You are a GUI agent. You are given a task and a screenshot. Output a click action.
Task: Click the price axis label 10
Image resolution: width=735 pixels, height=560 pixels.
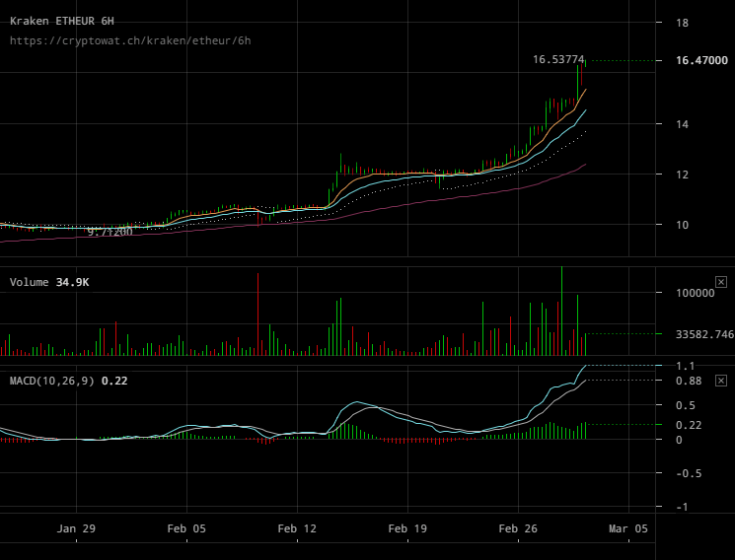[x=682, y=225]
